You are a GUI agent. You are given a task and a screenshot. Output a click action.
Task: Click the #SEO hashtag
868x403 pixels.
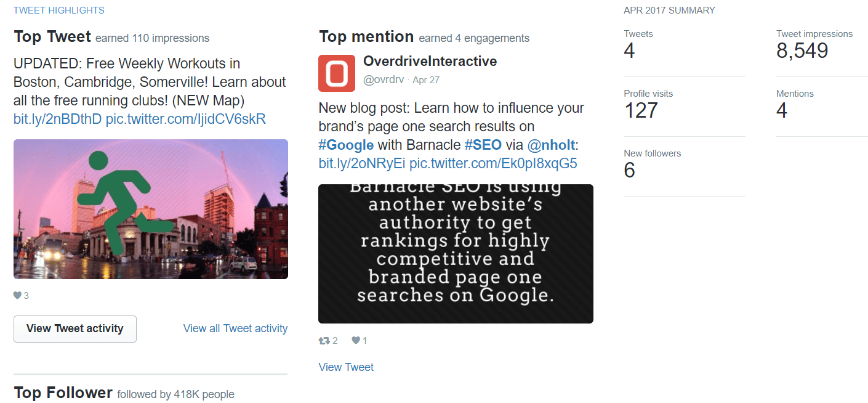(x=483, y=145)
